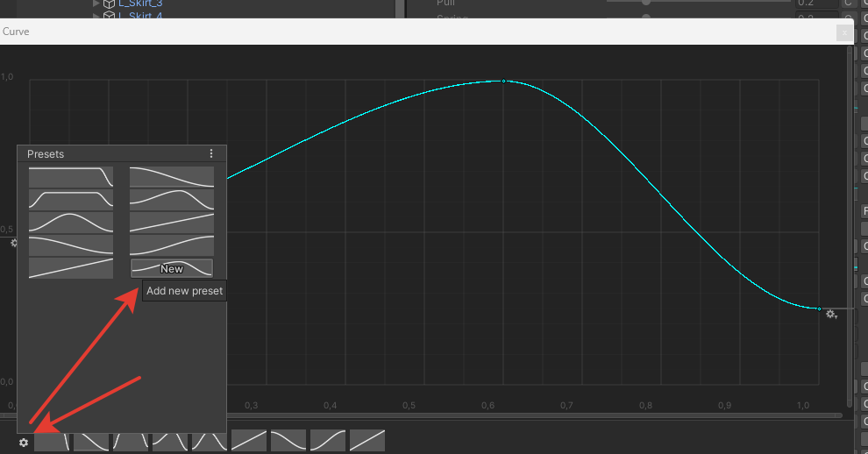Expand the L_Skirt_4 tree item

(x=96, y=16)
